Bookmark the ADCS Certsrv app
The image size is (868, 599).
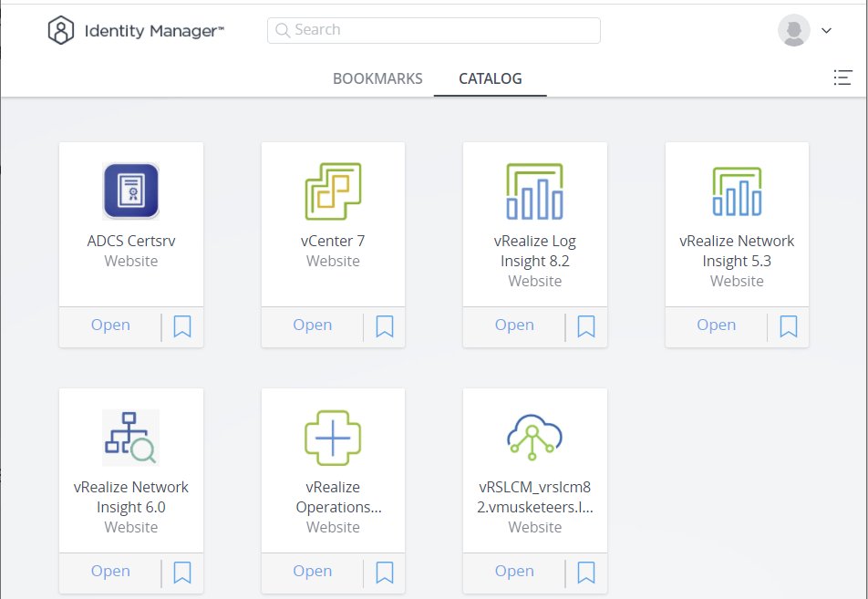pos(182,326)
